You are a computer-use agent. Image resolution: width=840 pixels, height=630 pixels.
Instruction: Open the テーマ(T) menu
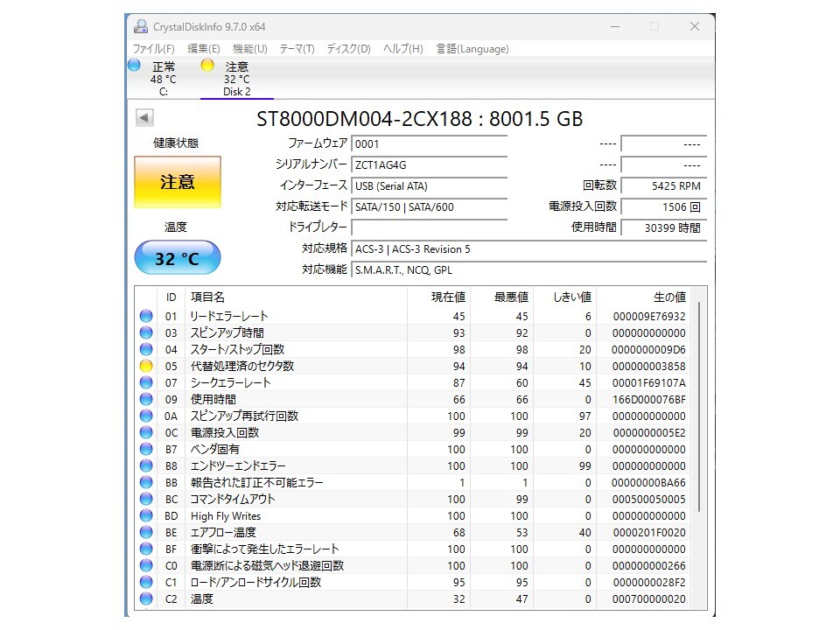[x=297, y=49]
